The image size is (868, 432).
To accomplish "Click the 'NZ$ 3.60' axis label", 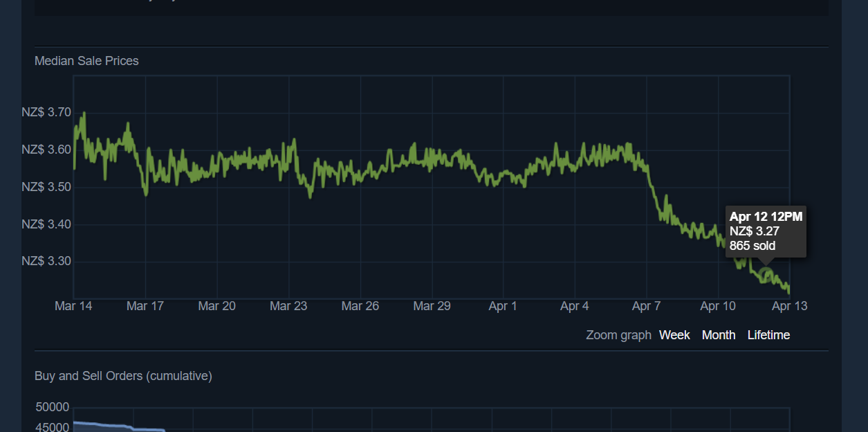I will pos(46,150).
